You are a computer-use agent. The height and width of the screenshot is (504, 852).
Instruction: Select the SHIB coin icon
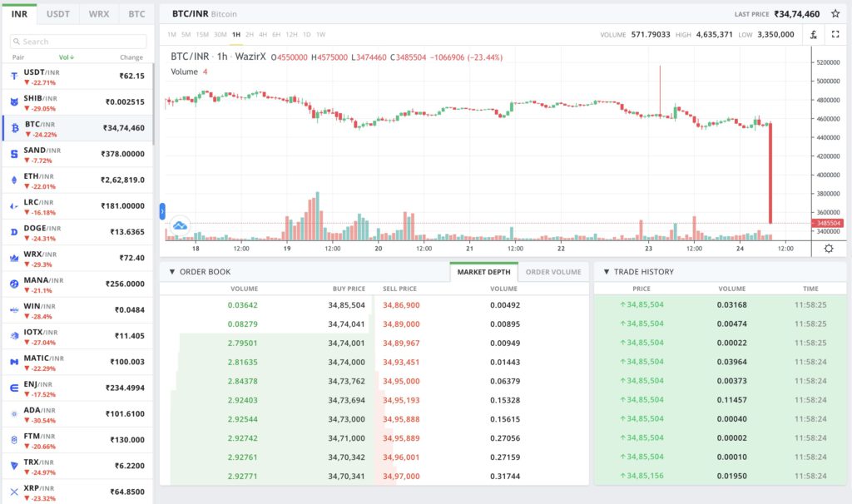pyautogui.click(x=14, y=102)
